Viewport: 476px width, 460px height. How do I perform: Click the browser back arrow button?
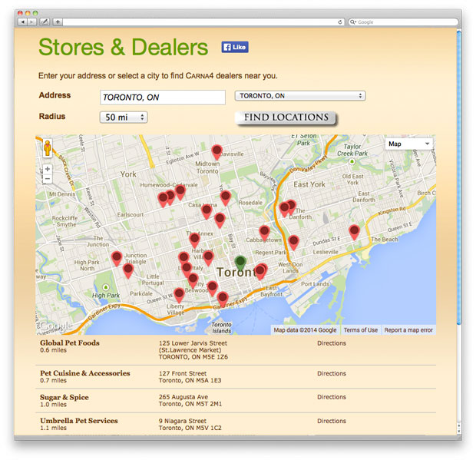click(x=23, y=22)
